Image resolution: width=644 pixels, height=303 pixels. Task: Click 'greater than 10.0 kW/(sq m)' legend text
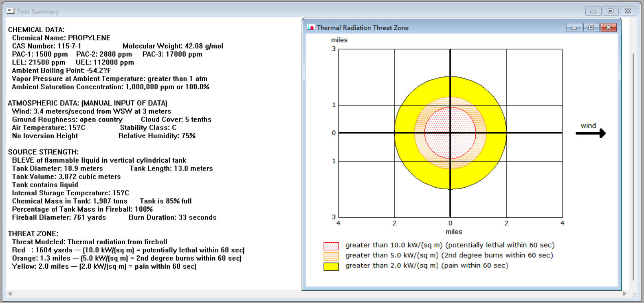coord(450,245)
